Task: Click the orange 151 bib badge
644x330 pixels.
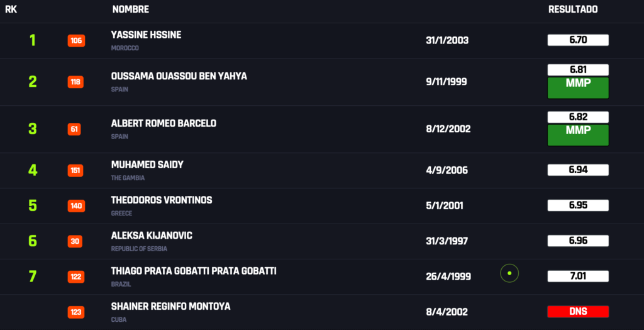Action: pyautogui.click(x=76, y=171)
